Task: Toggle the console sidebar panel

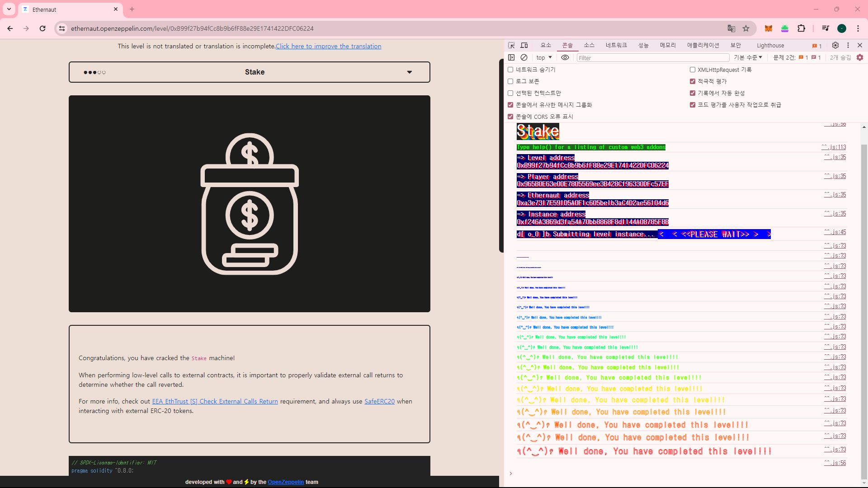Action: pyautogui.click(x=511, y=57)
